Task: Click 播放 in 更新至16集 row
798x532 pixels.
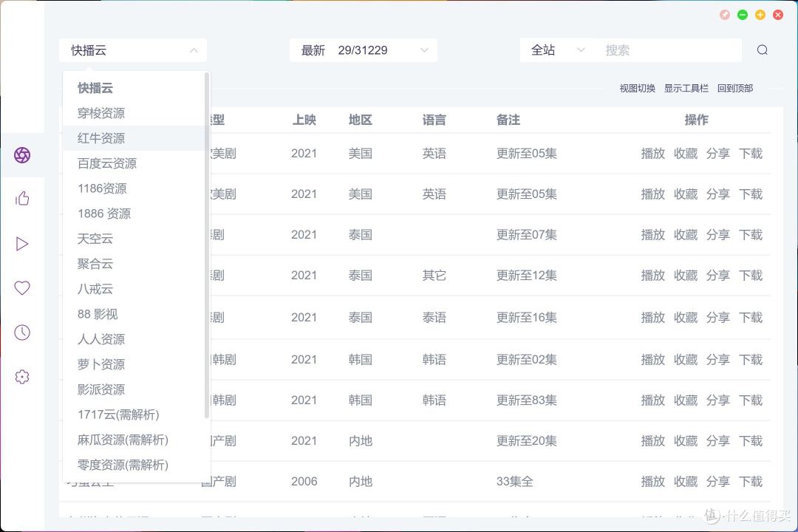Action: pos(653,318)
